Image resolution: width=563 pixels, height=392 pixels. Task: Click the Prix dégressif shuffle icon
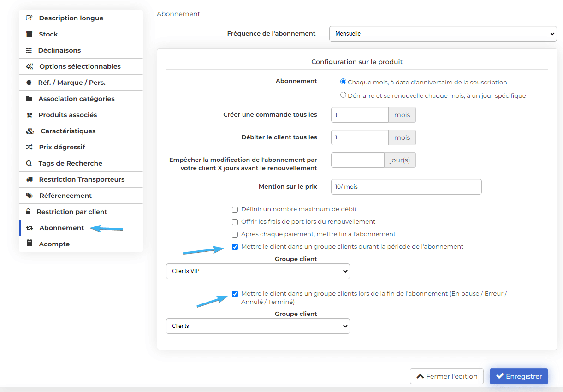30,147
